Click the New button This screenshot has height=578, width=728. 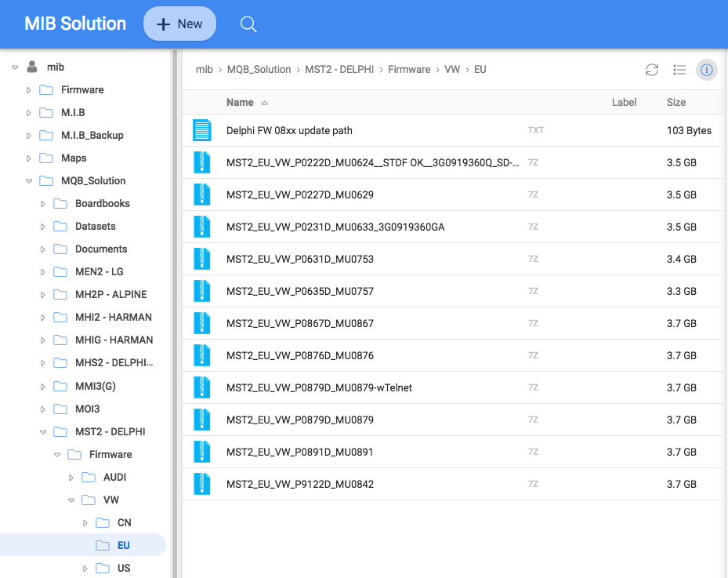pyautogui.click(x=179, y=24)
